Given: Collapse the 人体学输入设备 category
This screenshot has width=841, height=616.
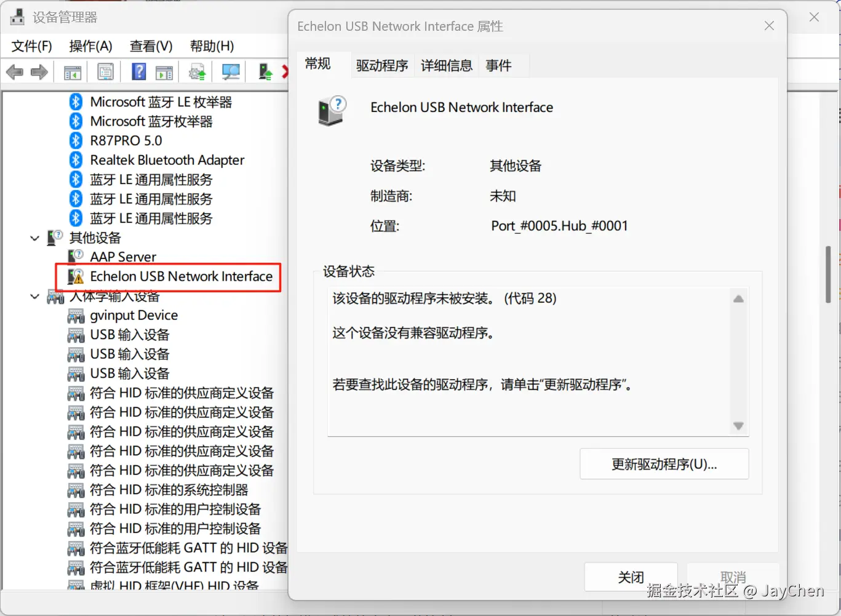Looking at the screenshot, I should (x=35, y=297).
